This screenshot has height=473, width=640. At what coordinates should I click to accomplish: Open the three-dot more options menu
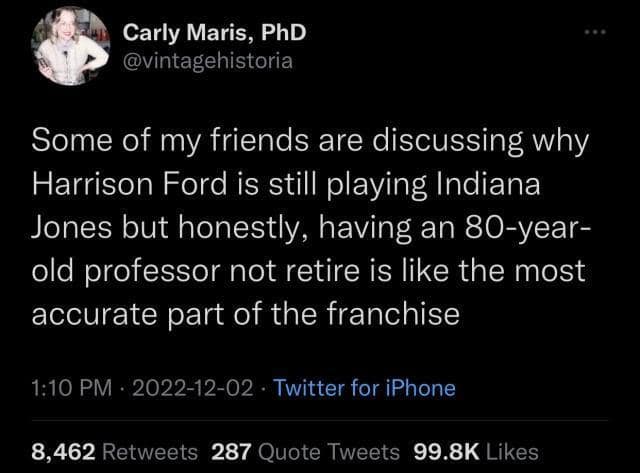597,35
